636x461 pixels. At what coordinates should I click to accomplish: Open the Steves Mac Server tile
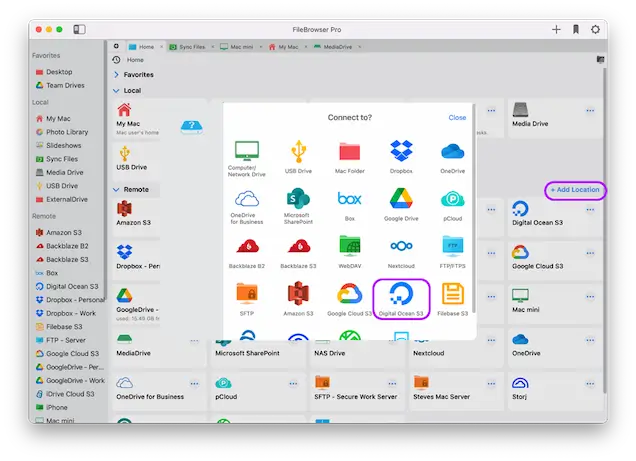456,390
